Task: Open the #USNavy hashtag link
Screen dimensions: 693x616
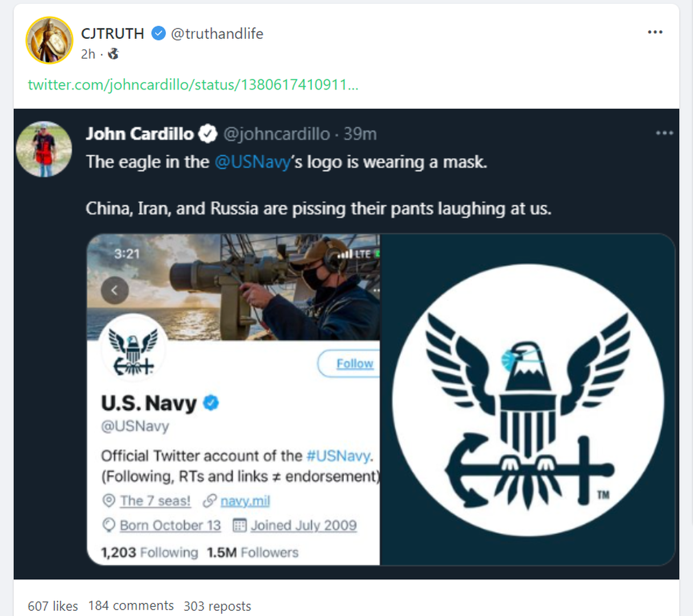Action: [x=339, y=456]
